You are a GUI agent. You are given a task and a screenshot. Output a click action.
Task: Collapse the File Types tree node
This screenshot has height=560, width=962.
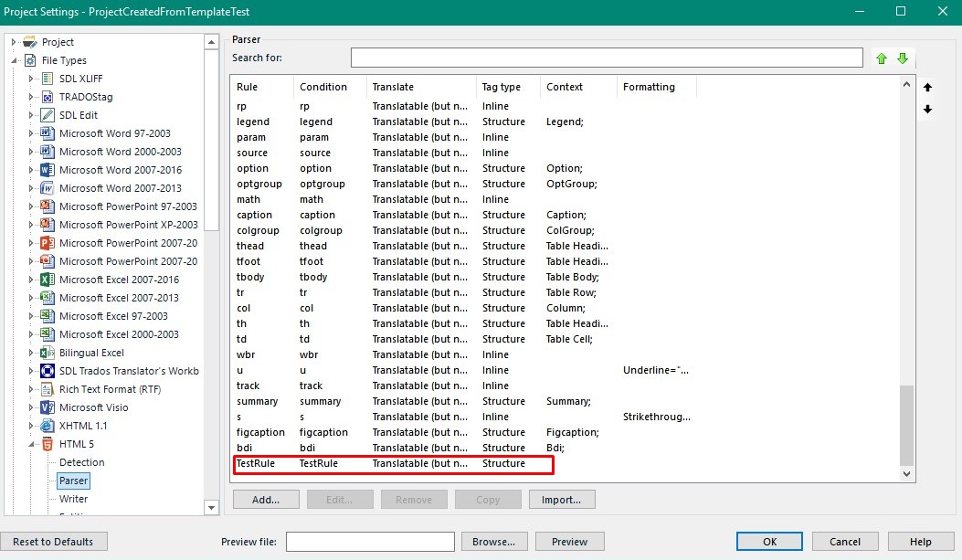click(14, 60)
